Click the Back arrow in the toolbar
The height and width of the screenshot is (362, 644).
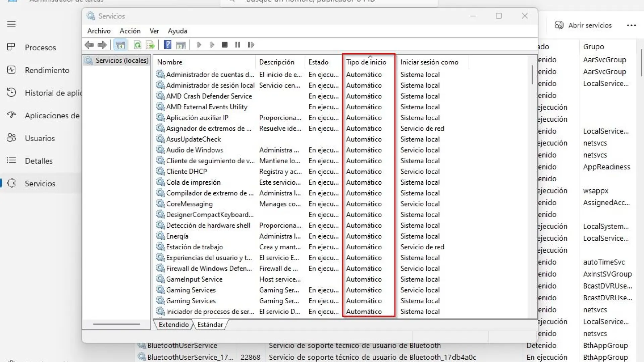[x=89, y=45]
